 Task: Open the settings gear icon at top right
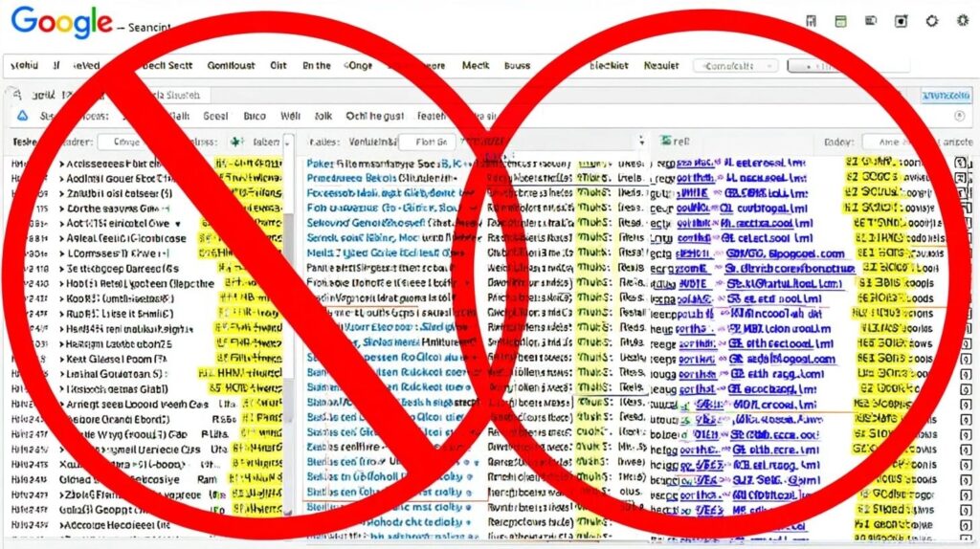(962, 21)
